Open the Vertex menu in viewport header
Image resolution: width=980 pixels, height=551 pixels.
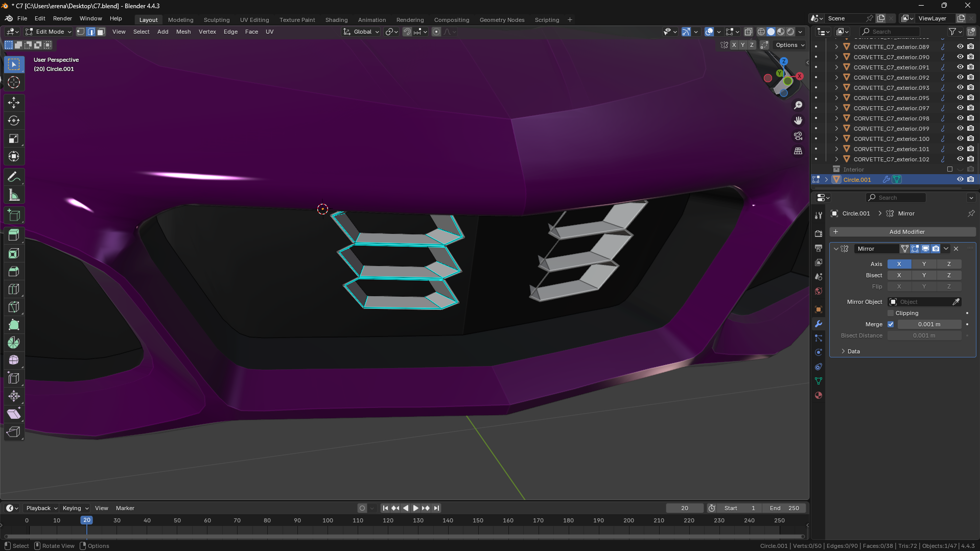point(207,32)
